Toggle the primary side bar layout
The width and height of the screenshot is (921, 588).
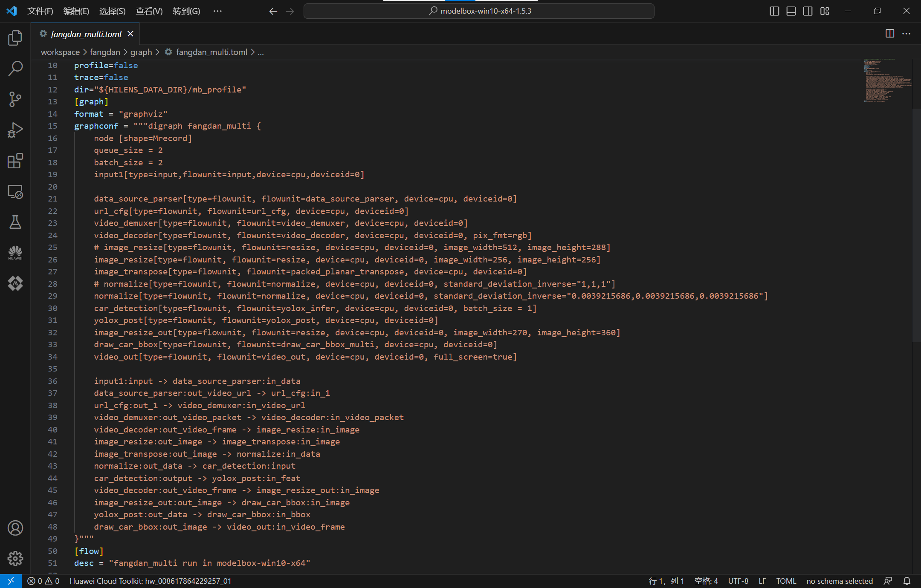(774, 11)
